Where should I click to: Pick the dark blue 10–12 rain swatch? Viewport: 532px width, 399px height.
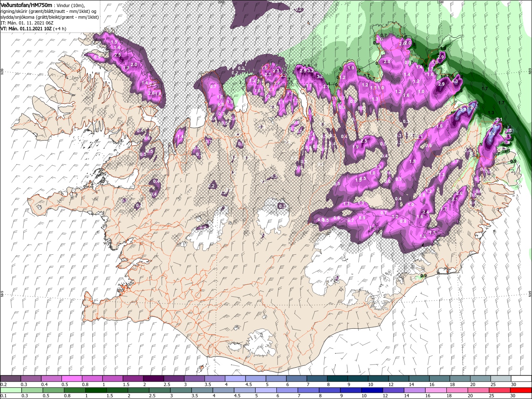click(x=372, y=390)
